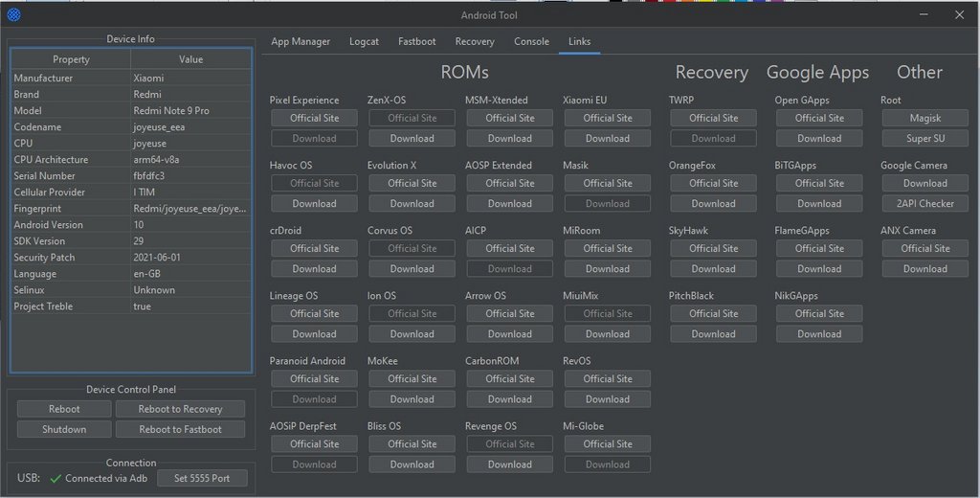Switch to the Logcat tab
Screen dimensions: 980x498
click(x=364, y=41)
